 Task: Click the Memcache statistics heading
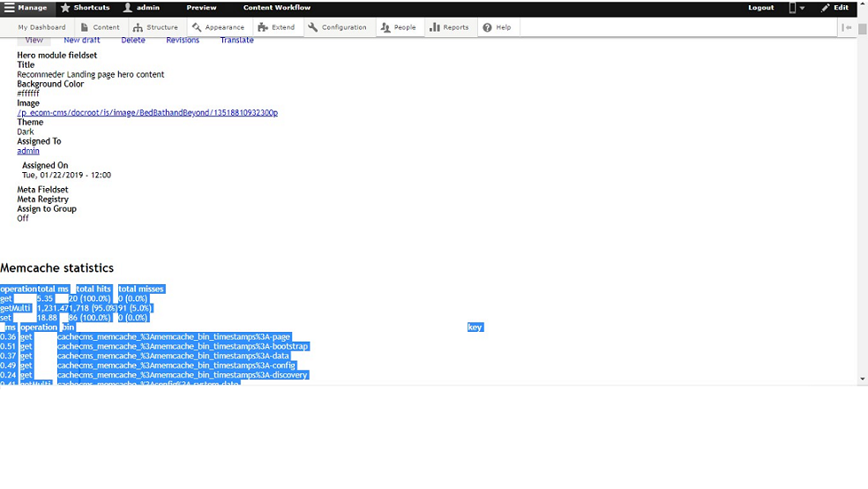pyautogui.click(x=57, y=268)
